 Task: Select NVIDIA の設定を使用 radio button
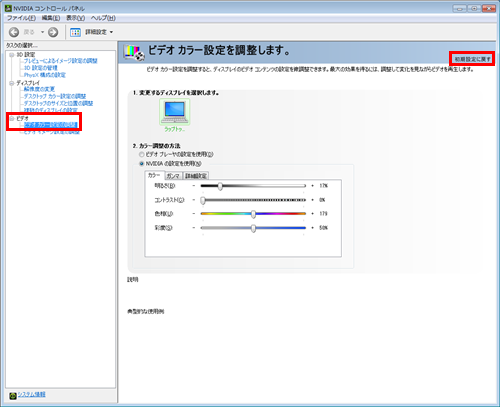click(142, 164)
